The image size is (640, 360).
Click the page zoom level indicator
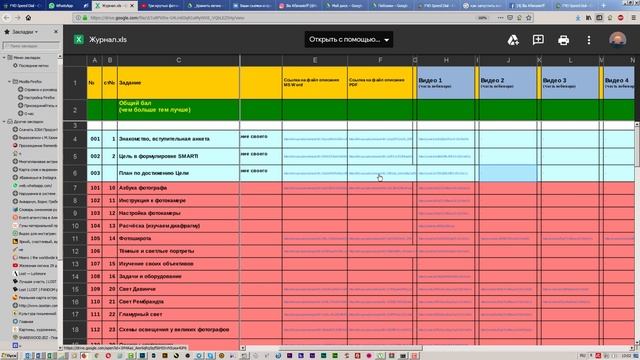pyautogui.click(x=482, y=18)
